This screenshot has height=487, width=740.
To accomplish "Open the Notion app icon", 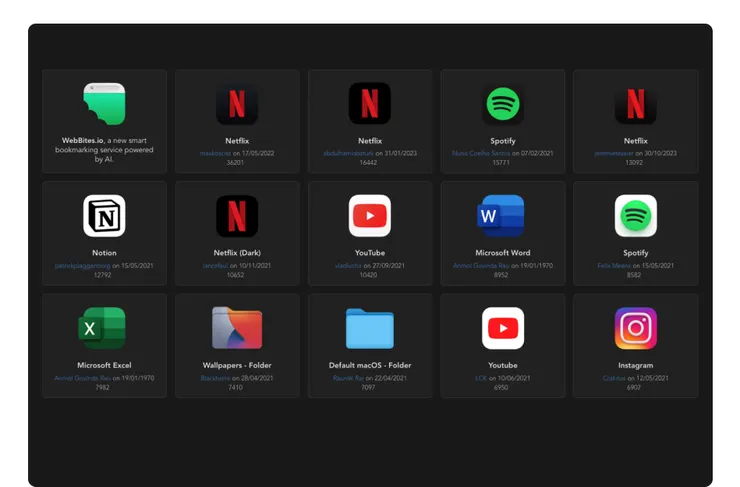I will pyautogui.click(x=104, y=216).
